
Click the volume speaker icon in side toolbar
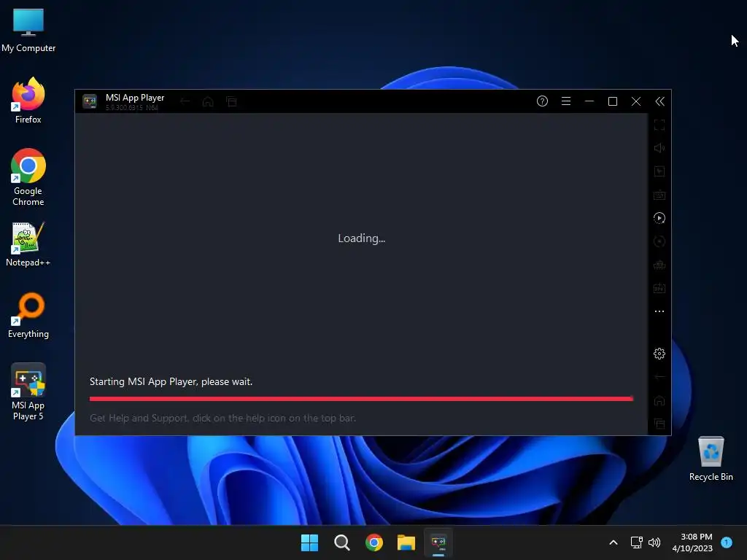(x=659, y=148)
